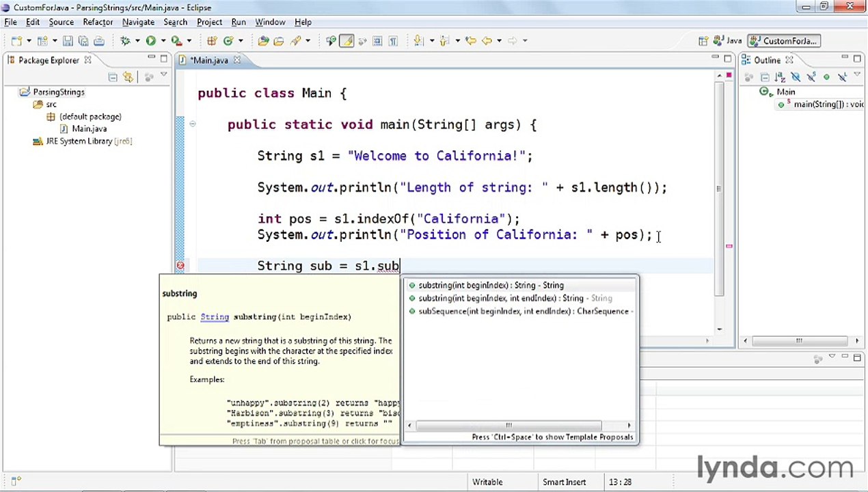Toggle Block Selection mode
Image resolution: width=868 pixels, height=492 pixels.
[x=377, y=41]
